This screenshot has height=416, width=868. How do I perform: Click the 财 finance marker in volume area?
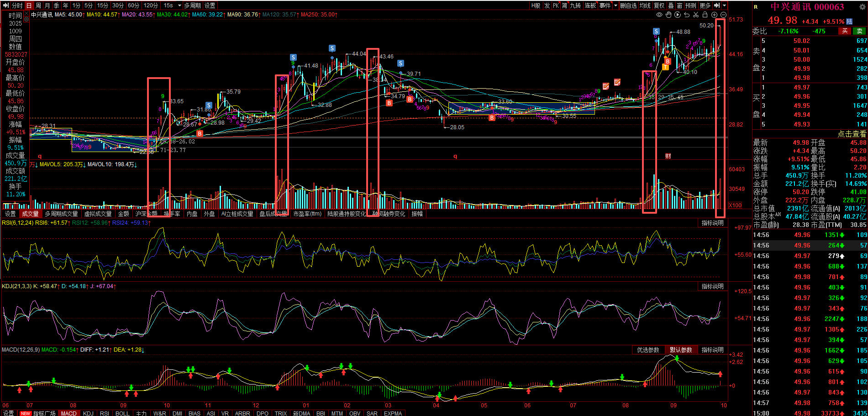668,156
